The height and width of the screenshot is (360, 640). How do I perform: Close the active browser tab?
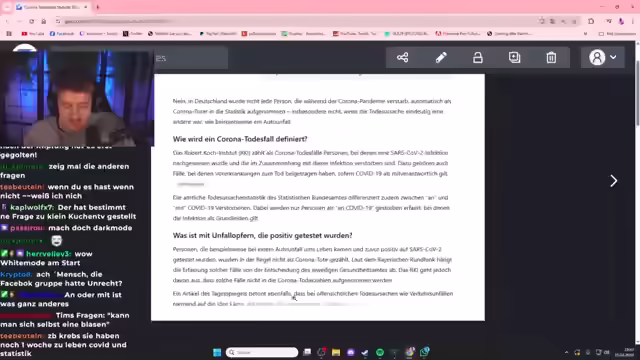pos(85,7)
